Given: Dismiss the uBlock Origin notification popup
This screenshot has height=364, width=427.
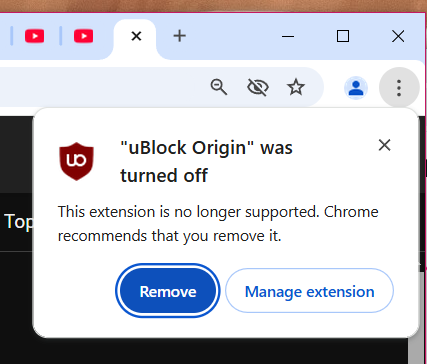Looking at the screenshot, I should point(384,145).
